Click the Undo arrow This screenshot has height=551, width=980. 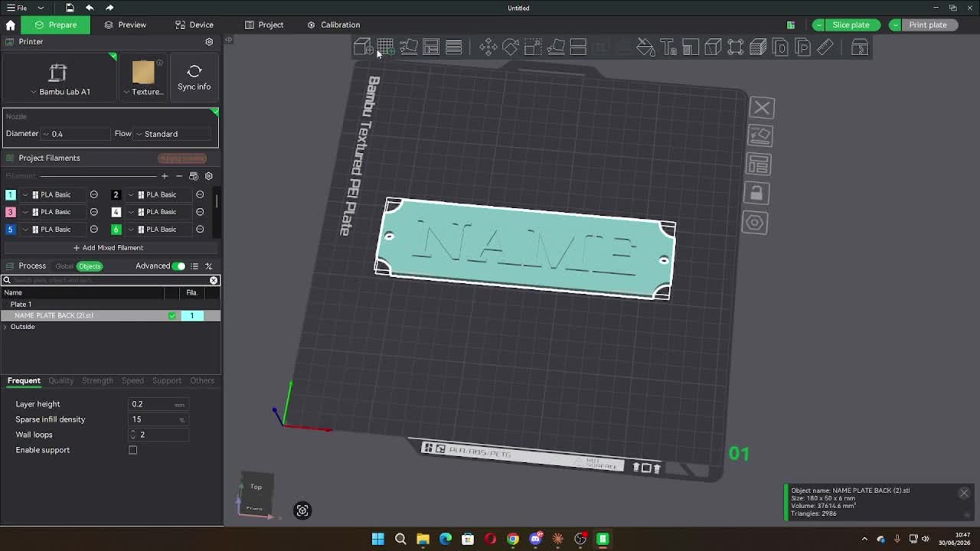coord(90,8)
